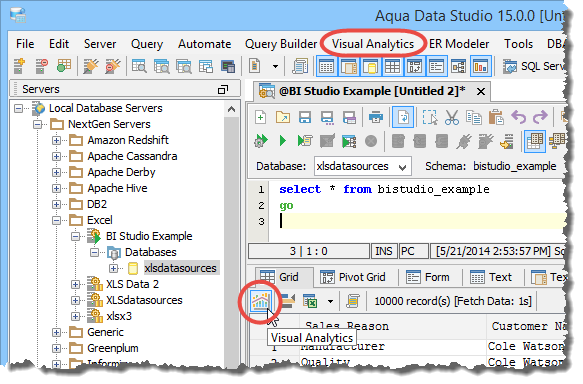
Task: Toggle the tree results toolbar icon
Action: pyautogui.click(x=458, y=67)
